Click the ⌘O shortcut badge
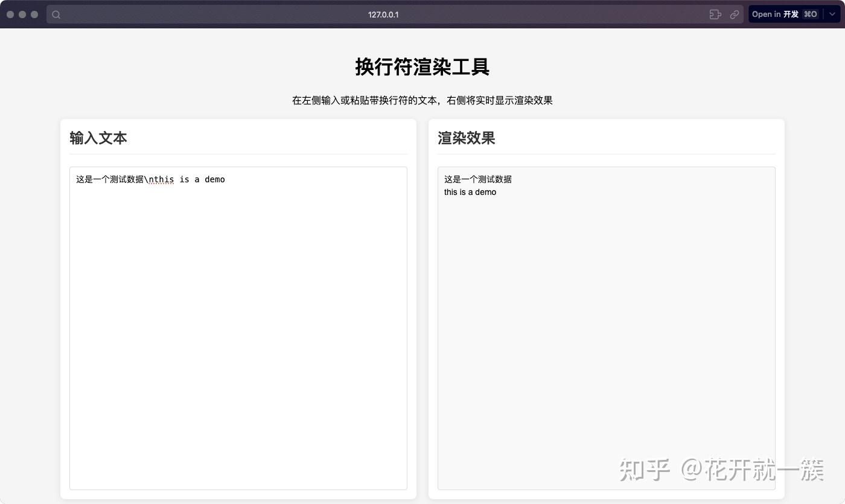The image size is (845, 504). [809, 14]
